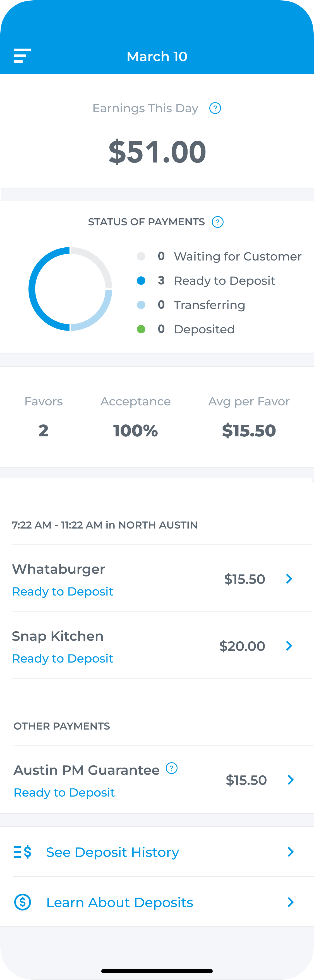Tap question mark beside Austin PM Guarantee
This screenshot has width=314, height=980.
click(172, 768)
